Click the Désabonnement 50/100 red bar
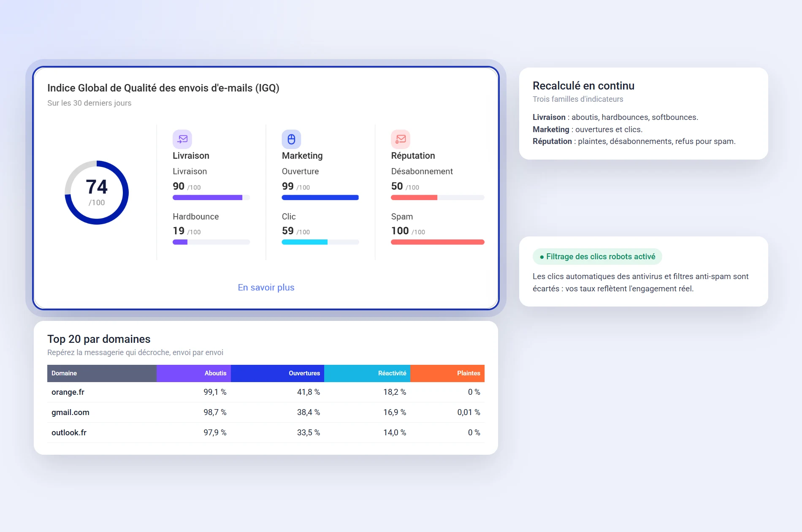The image size is (802, 532). [x=438, y=198]
